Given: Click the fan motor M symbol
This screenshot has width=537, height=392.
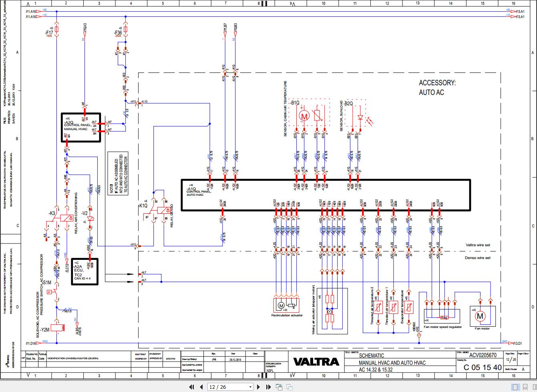Looking at the screenshot, I should click(479, 317).
